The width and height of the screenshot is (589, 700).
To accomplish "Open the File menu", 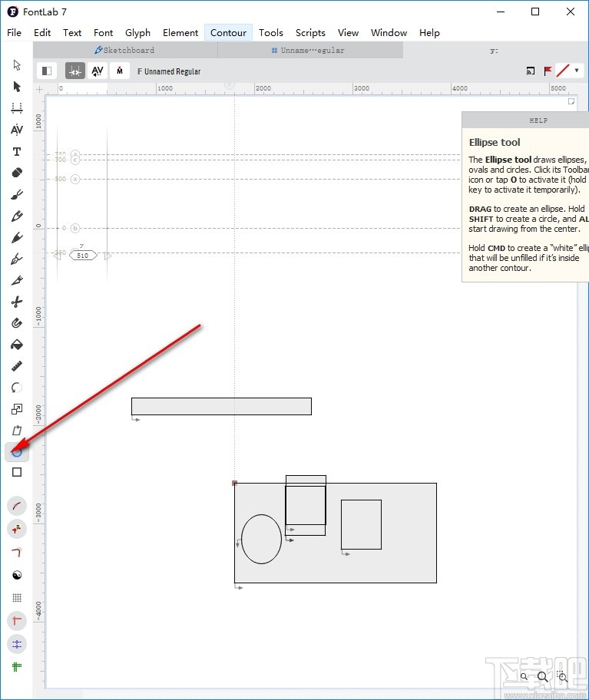I will point(15,32).
